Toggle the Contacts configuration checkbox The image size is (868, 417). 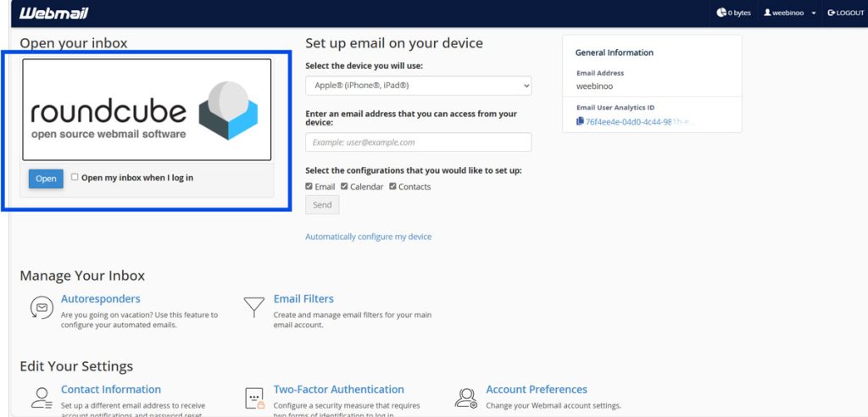(x=392, y=186)
